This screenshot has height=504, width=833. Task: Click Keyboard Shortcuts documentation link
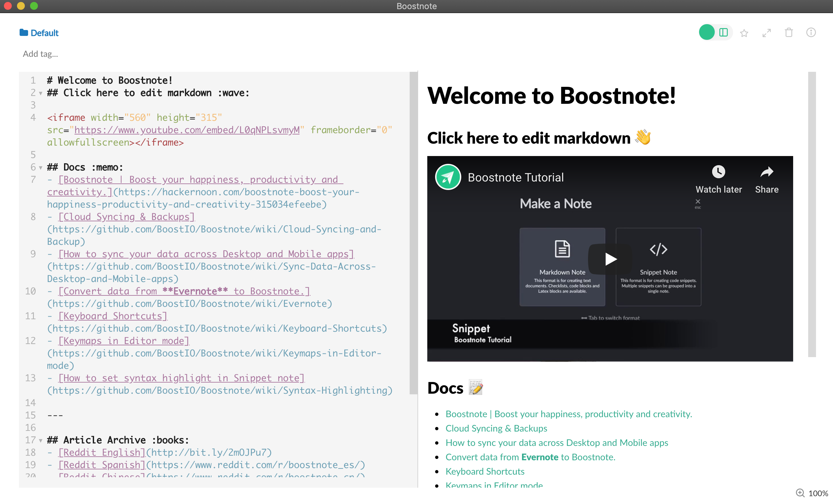click(485, 472)
